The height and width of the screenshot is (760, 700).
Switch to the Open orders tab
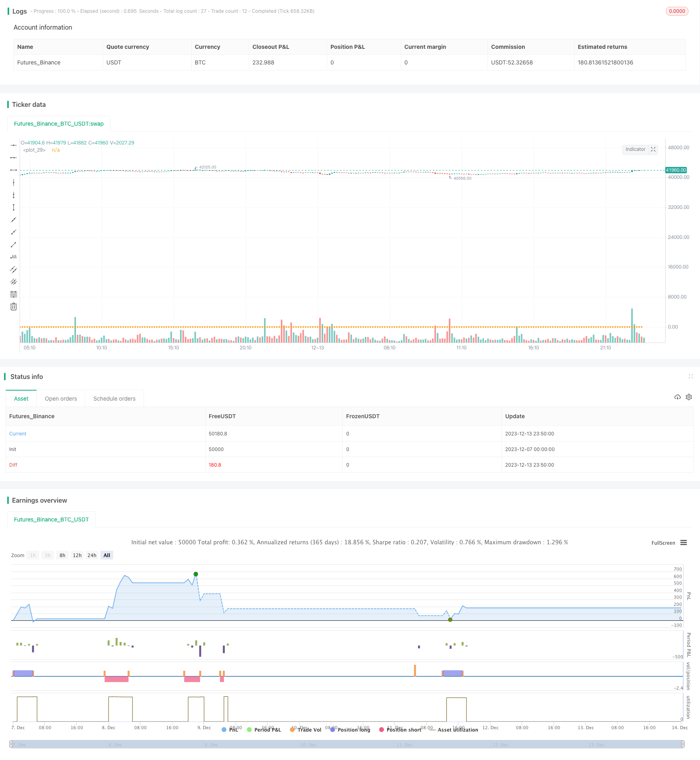61,399
